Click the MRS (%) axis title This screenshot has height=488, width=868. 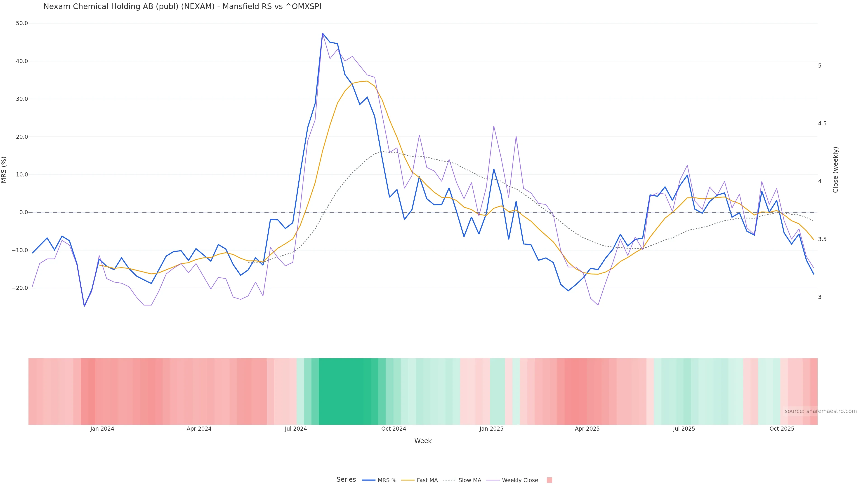pos(4,170)
